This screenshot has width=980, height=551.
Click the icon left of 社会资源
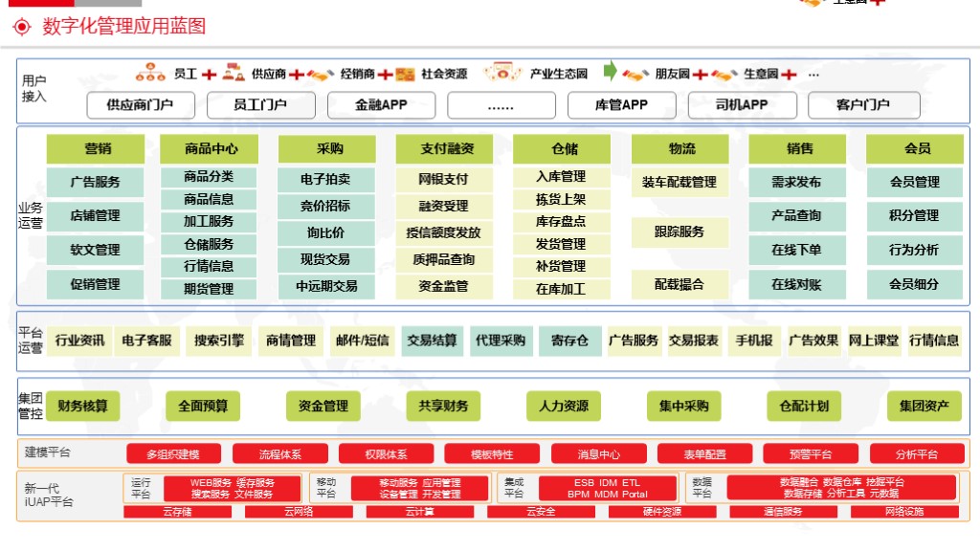coord(405,74)
